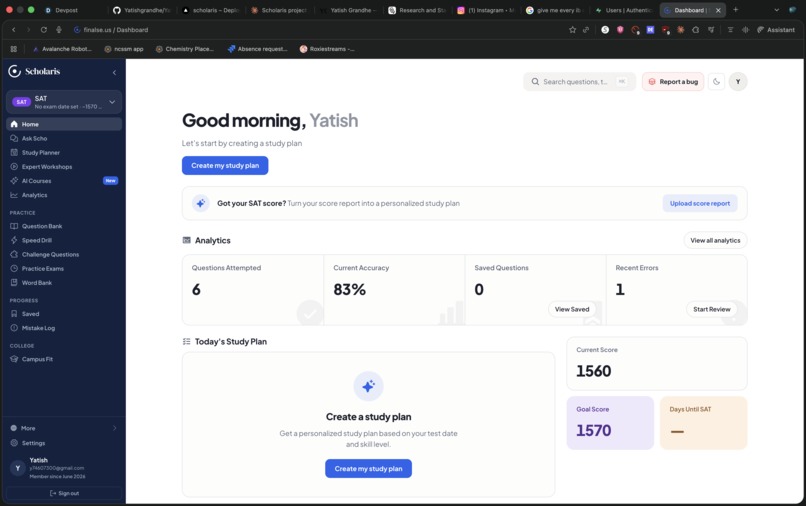Collapse the Scholaris sidebar with the chevron
The width and height of the screenshot is (806, 506).
pyautogui.click(x=114, y=73)
